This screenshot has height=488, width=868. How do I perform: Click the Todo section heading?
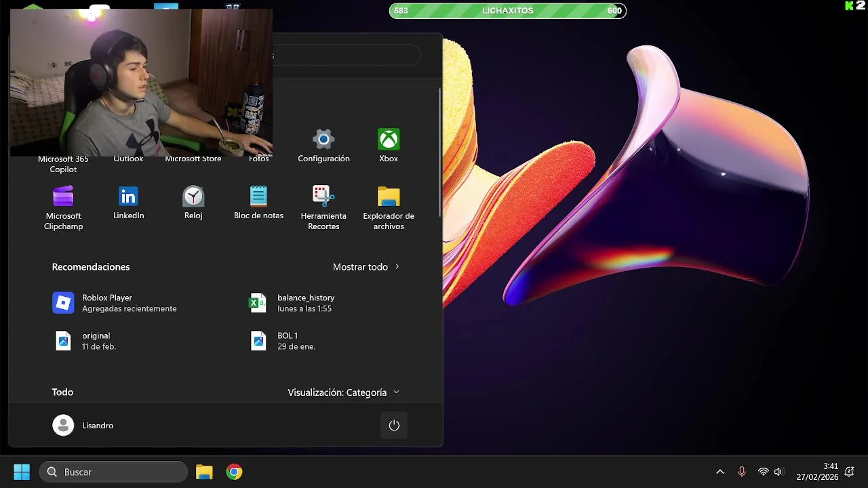coord(62,392)
